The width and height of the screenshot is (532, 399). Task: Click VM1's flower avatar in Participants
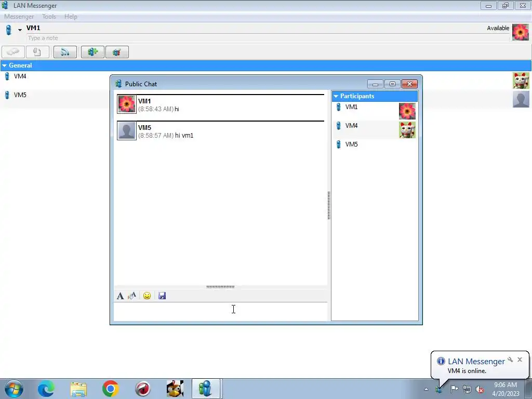407,111
